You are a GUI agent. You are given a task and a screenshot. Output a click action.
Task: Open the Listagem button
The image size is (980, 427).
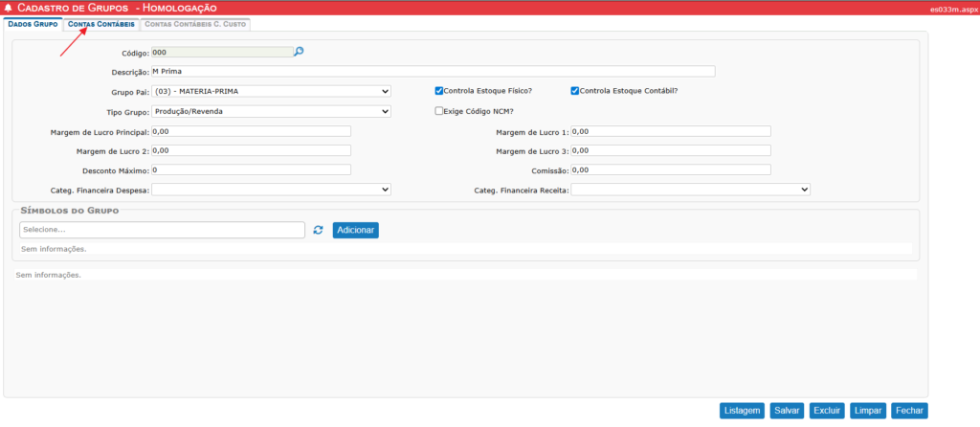click(x=743, y=410)
